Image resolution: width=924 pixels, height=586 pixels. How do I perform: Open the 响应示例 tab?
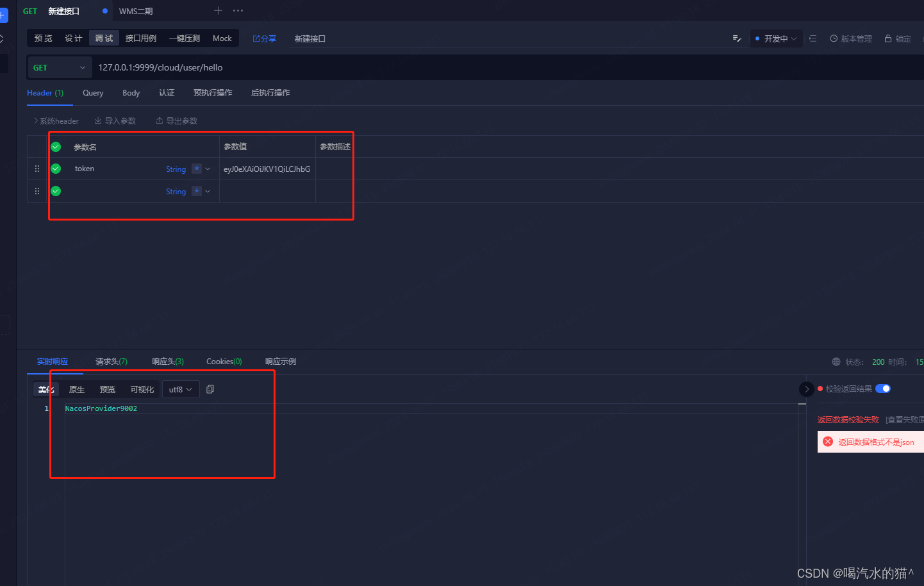coord(281,362)
